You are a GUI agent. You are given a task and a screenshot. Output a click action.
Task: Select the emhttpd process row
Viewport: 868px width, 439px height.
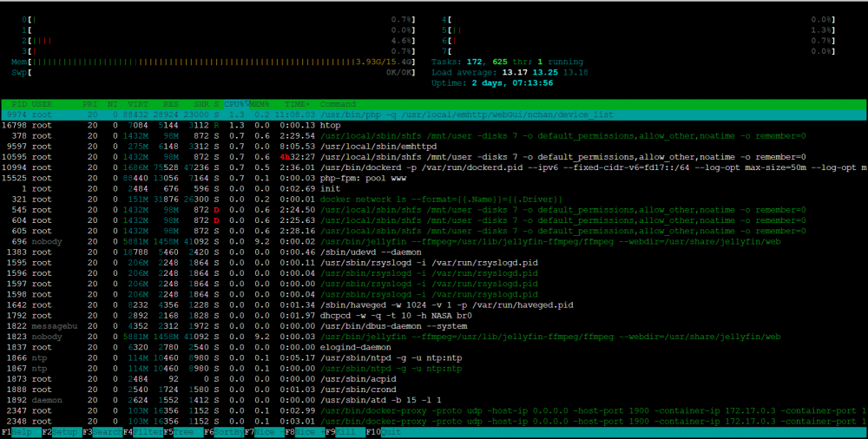[434, 146]
